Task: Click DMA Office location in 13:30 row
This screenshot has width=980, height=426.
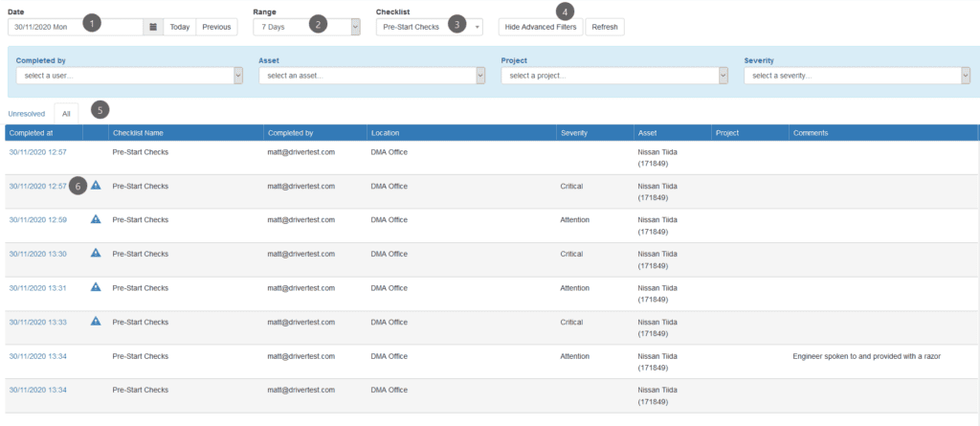Action: click(x=390, y=254)
